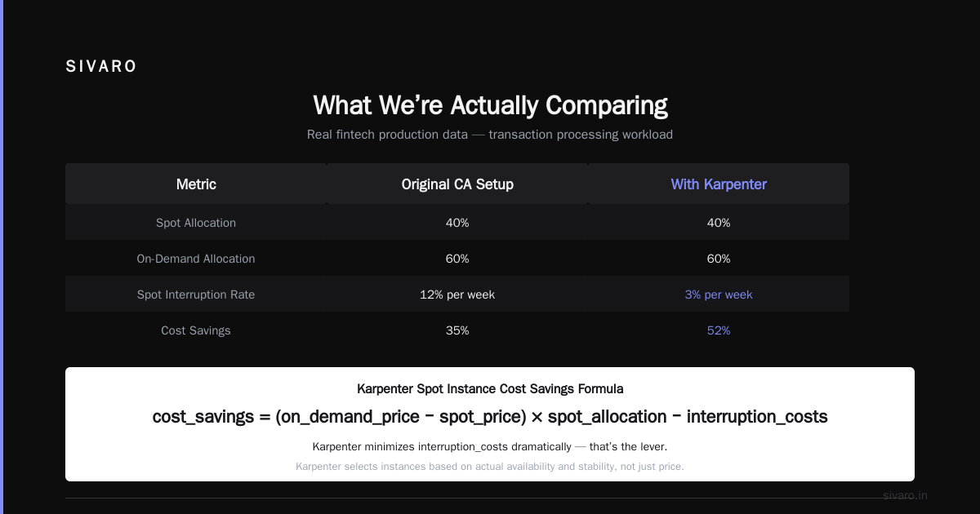Click the SIVARO logo text
Image resolution: width=980 pixels, height=514 pixels.
pos(101,67)
